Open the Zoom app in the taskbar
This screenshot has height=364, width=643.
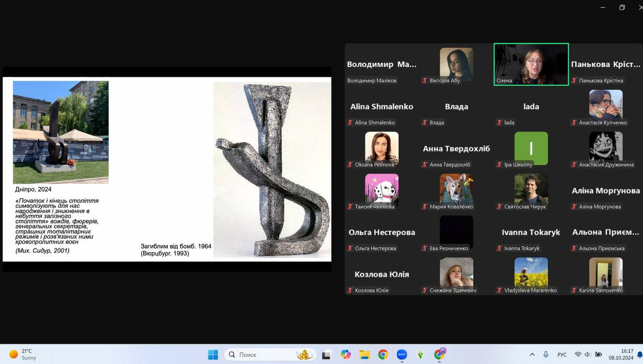pyautogui.click(x=402, y=354)
